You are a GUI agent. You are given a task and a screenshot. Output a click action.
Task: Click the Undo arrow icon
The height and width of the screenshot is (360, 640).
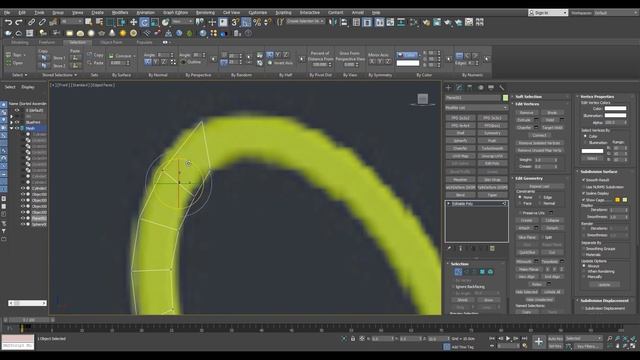8,22
